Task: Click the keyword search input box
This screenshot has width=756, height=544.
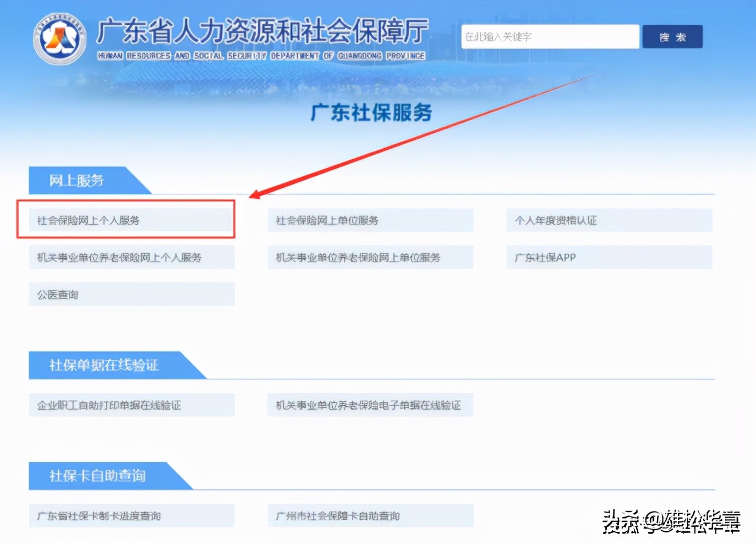Action: (549, 36)
